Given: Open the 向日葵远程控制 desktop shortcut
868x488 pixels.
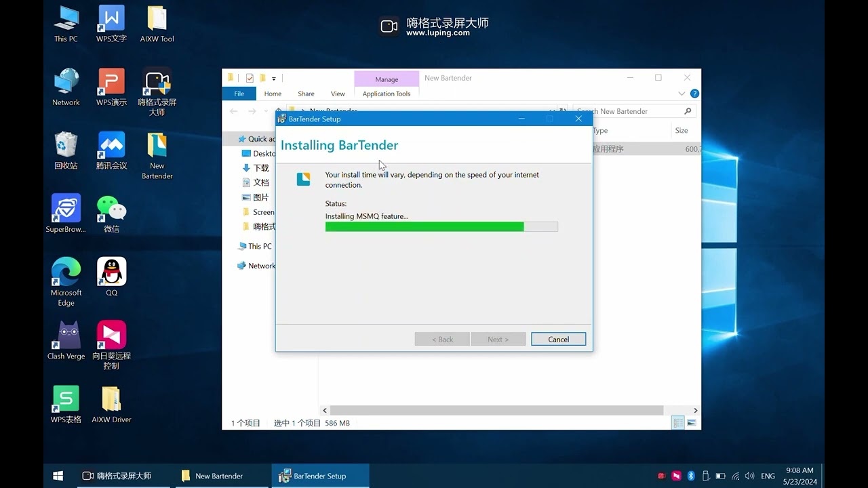Looking at the screenshot, I should (111, 345).
